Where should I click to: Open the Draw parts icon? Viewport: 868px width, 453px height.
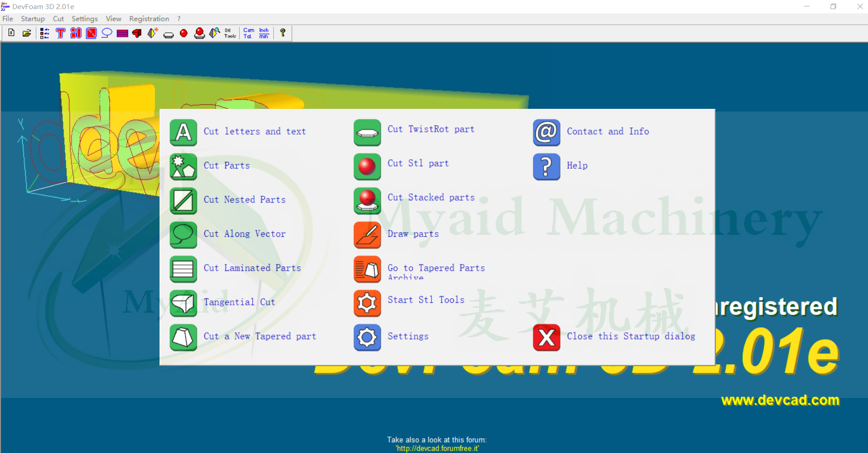tap(367, 235)
